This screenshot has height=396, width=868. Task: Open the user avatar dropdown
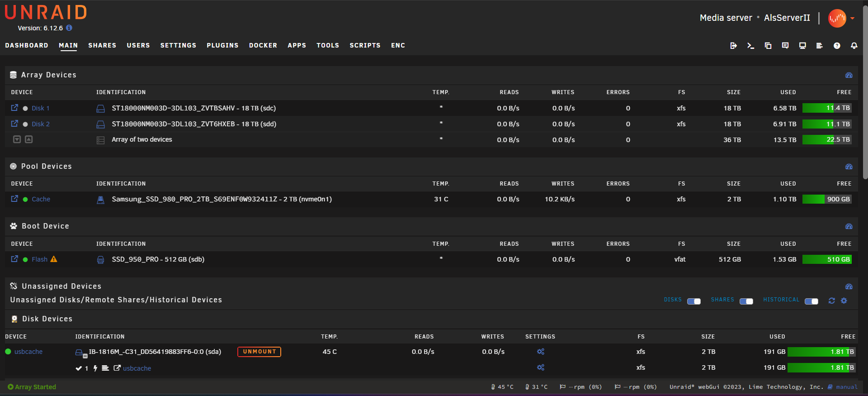[841, 19]
